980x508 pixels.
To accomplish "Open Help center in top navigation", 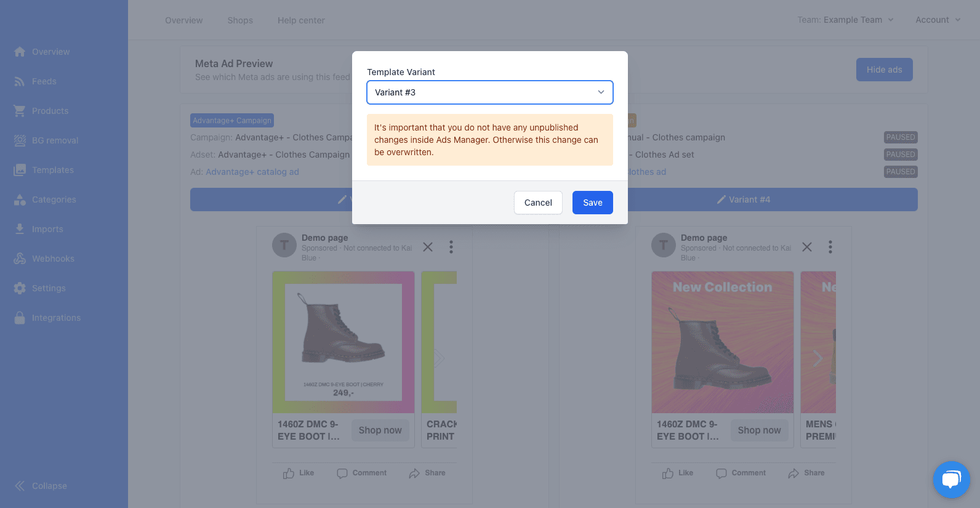I will pos(301,20).
